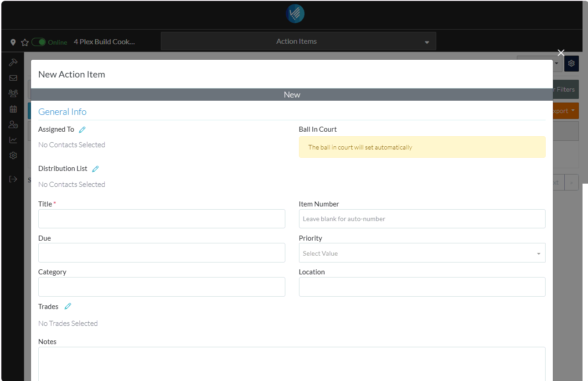This screenshot has width=588, height=381.
Task: Click the Item Number field
Action: click(x=422, y=219)
